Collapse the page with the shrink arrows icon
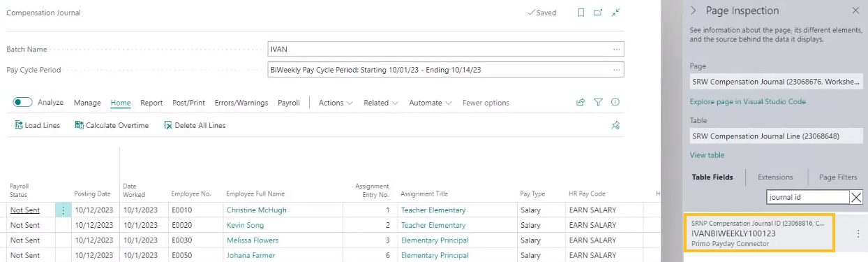The width and height of the screenshot is (868, 262). 615,13
